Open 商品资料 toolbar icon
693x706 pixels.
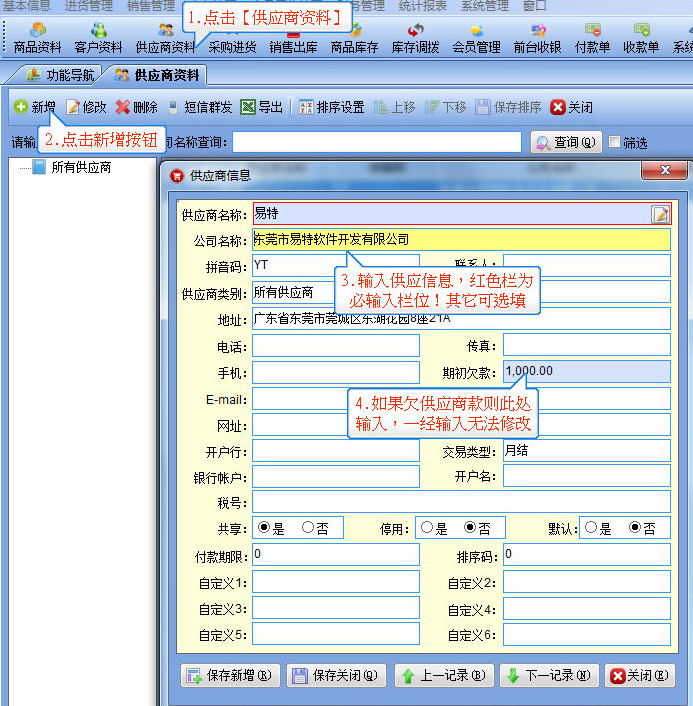37,38
